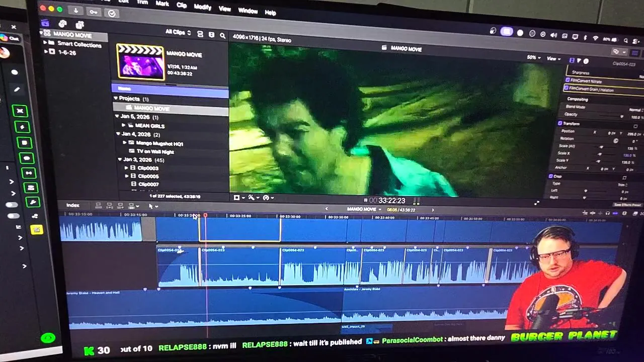Connect clip to primary storyline button
The height and width of the screenshot is (362, 644).
99,206
